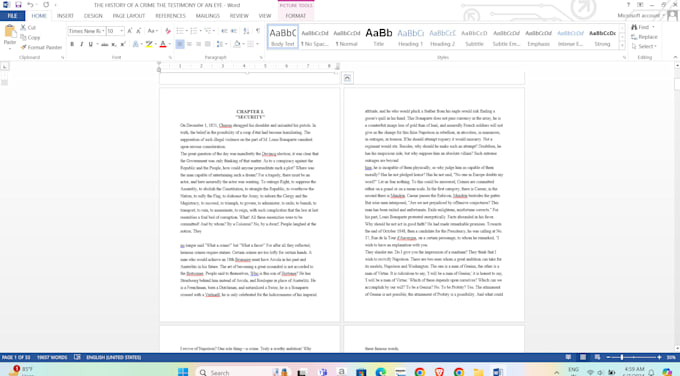This screenshot has height=376, width=680.
Task: Open Paragraph dialog launcher
Action: coord(261,57)
